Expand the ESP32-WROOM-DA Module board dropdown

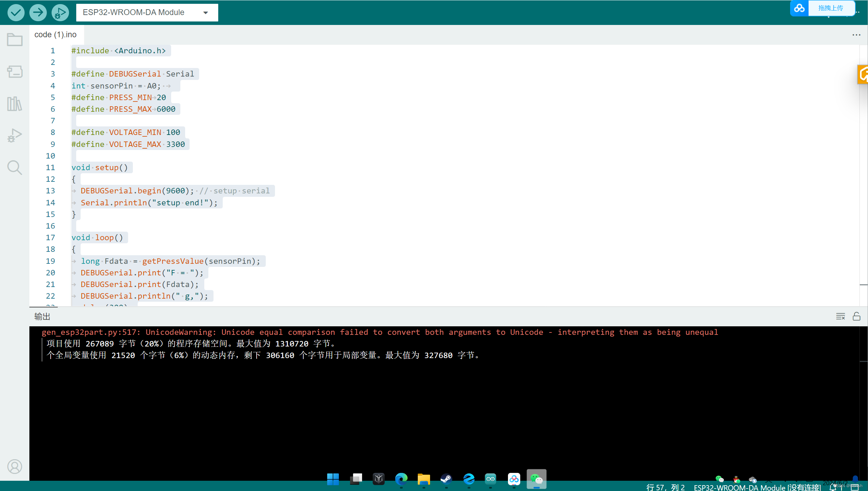coord(147,13)
